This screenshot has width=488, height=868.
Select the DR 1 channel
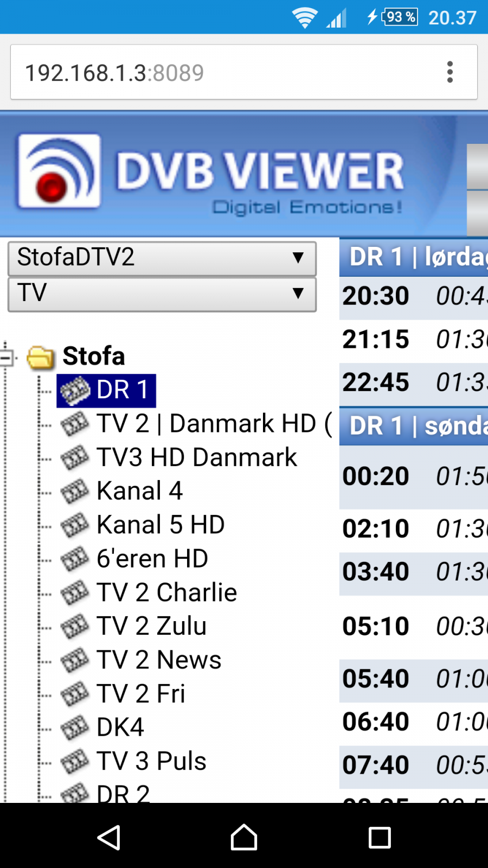(122, 390)
